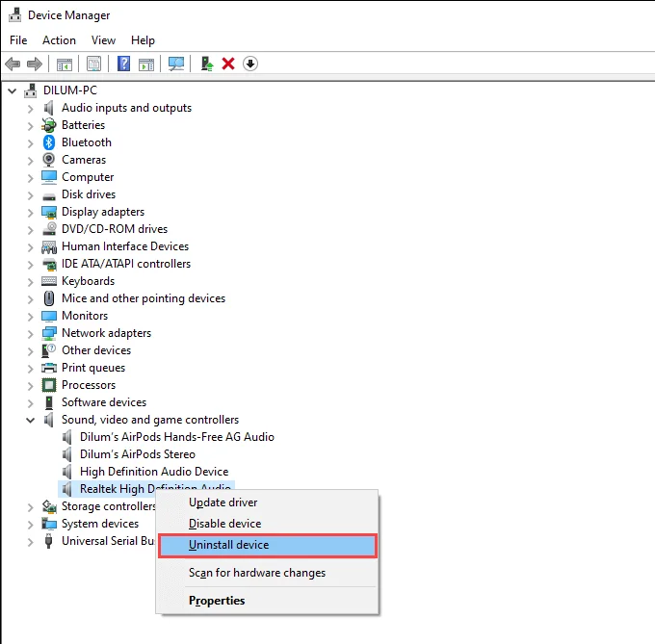Click the Display adapters icon

tap(49, 212)
